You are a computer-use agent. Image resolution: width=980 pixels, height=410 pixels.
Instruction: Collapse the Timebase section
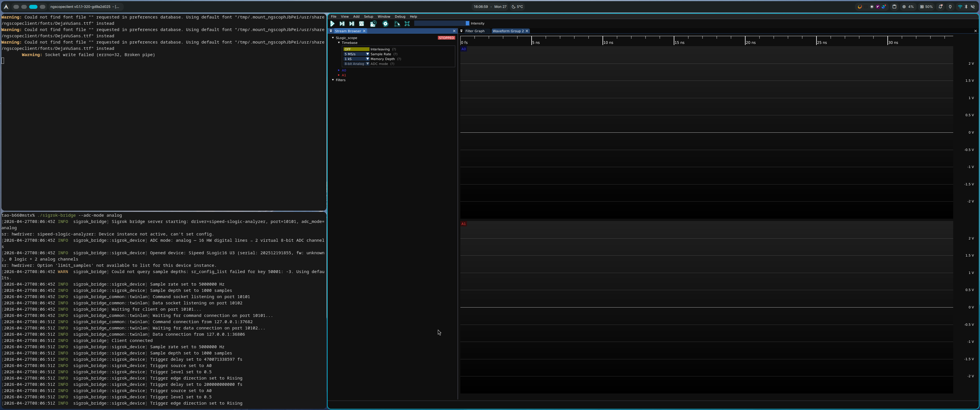[x=339, y=43]
